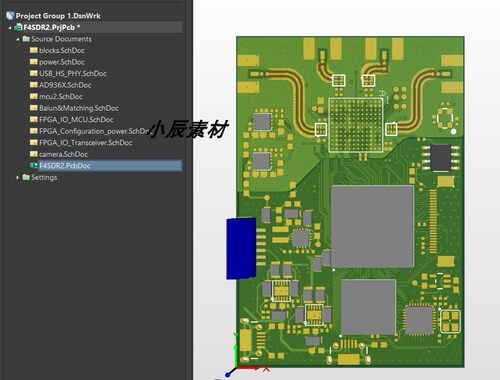The width and height of the screenshot is (500, 380).
Task: Select the F4SDR2.PrjPcb project name
Action: [51, 27]
